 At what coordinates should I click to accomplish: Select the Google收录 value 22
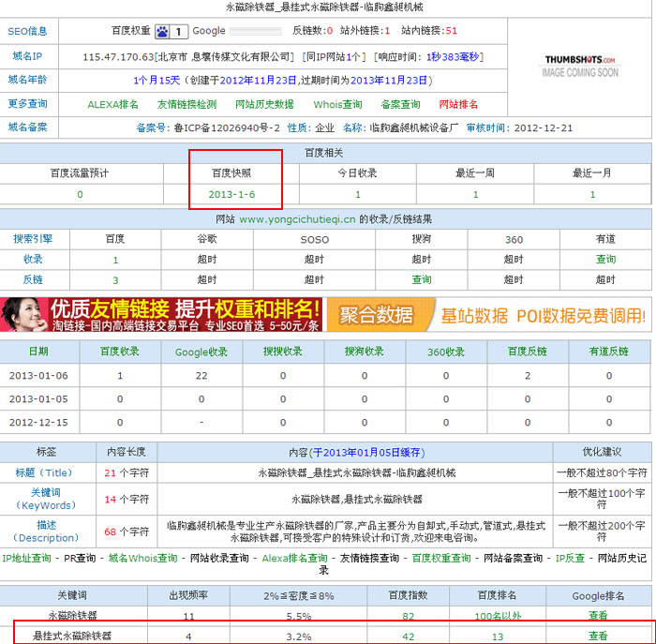(201, 375)
